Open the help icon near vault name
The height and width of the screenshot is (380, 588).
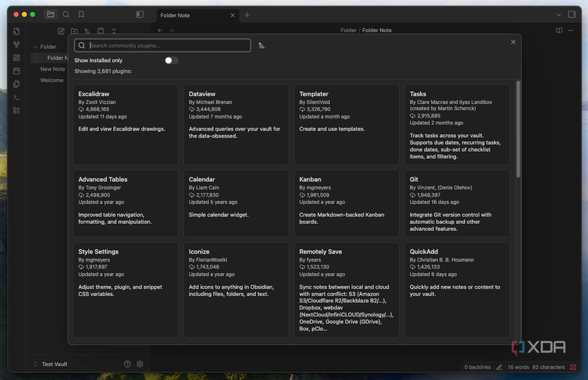click(x=128, y=364)
